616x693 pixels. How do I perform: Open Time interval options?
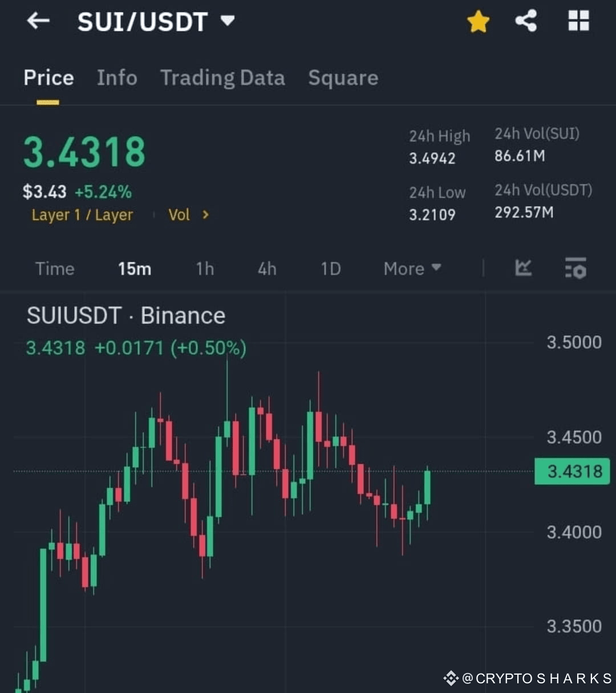click(x=55, y=268)
